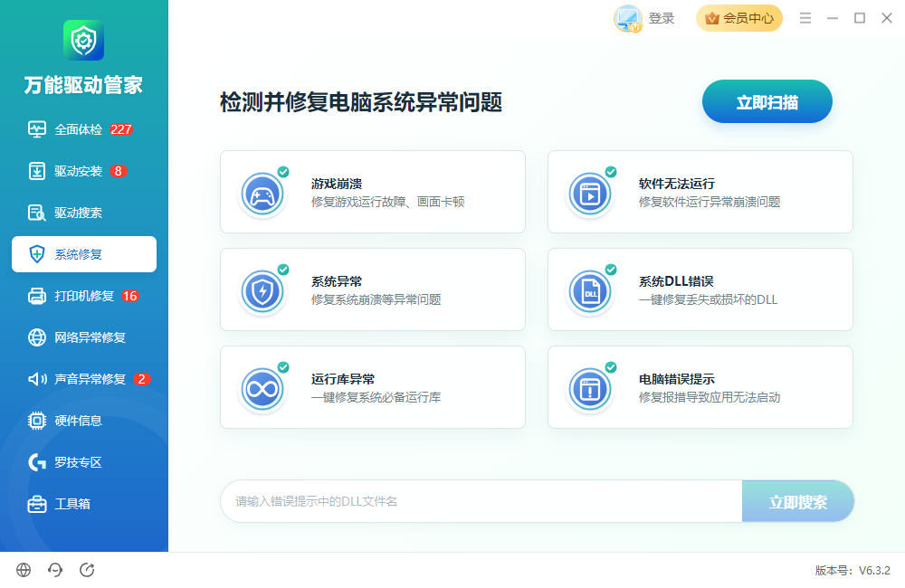905x588 pixels.
Task: Open 驱动安装 driver install section
Action: point(84,171)
